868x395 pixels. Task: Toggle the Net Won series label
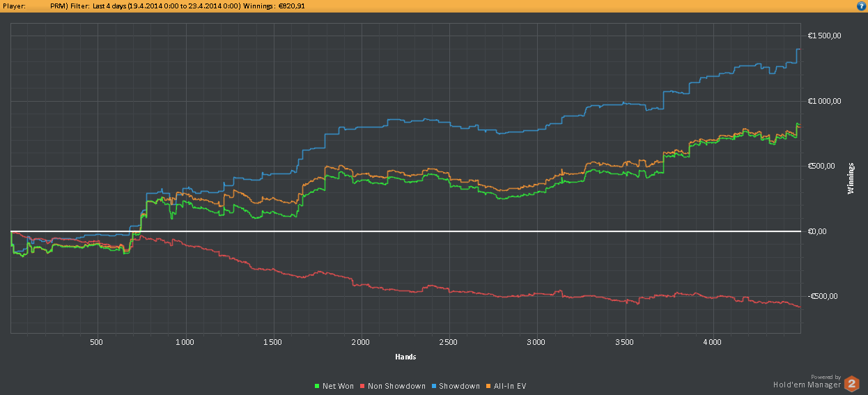[338, 386]
